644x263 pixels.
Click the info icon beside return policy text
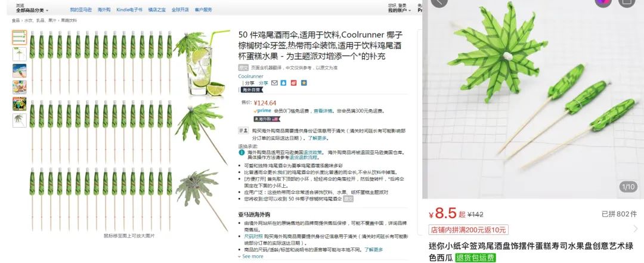point(241,153)
